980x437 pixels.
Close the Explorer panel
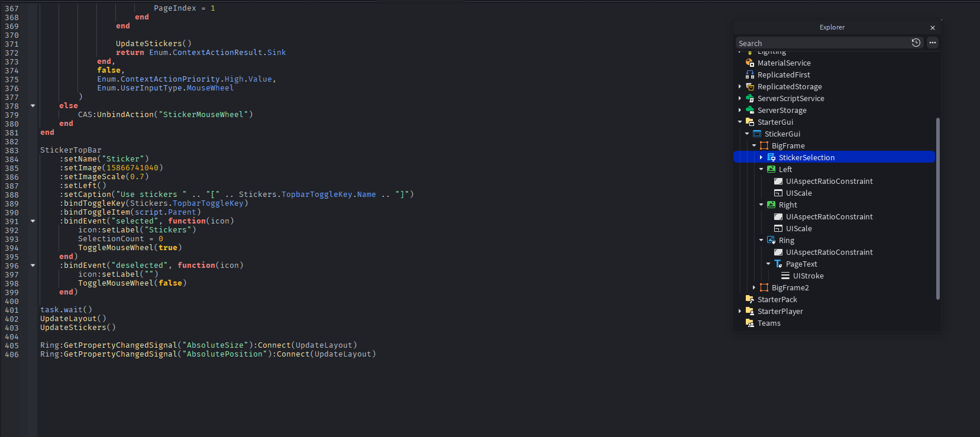click(933, 28)
